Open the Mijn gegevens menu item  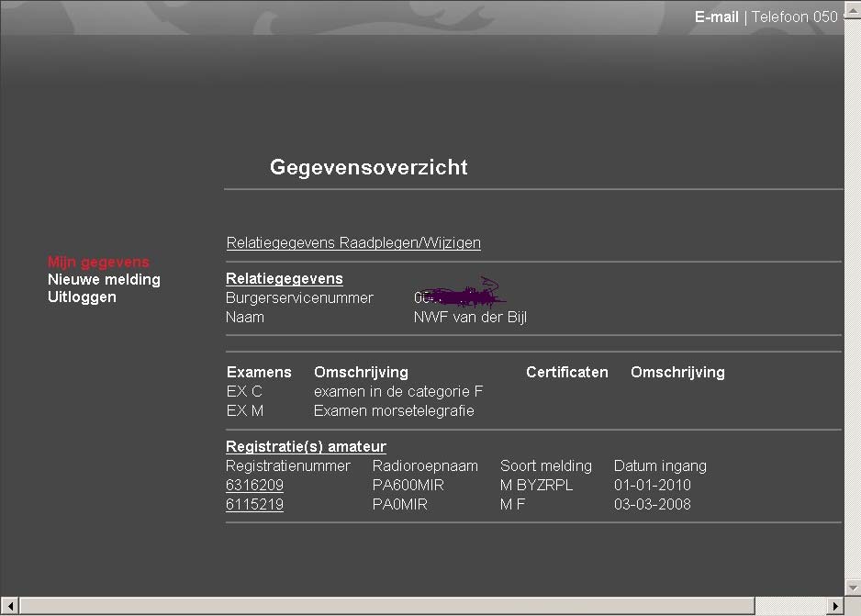pos(98,263)
